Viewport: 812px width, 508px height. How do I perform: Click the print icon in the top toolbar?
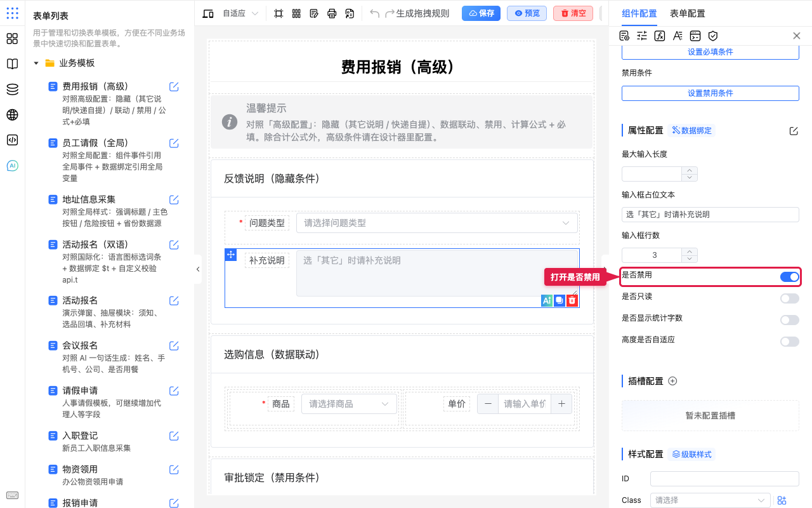tap(332, 13)
